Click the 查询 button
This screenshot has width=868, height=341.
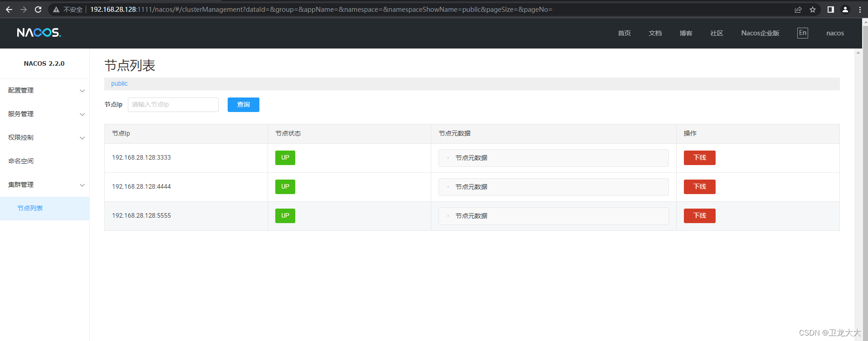pyautogui.click(x=244, y=105)
